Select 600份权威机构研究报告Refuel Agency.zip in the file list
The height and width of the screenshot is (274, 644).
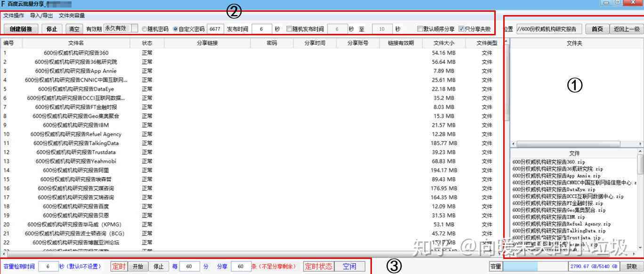coord(562,224)
